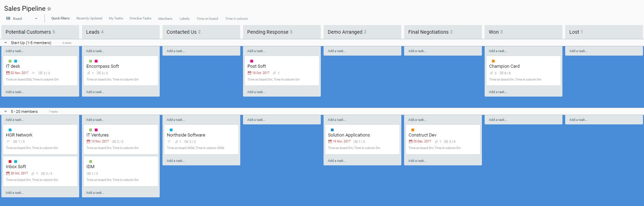This screenshot has width=644, height=206.
Task: Click the checklist icon on IDM card
Action: 89,173
